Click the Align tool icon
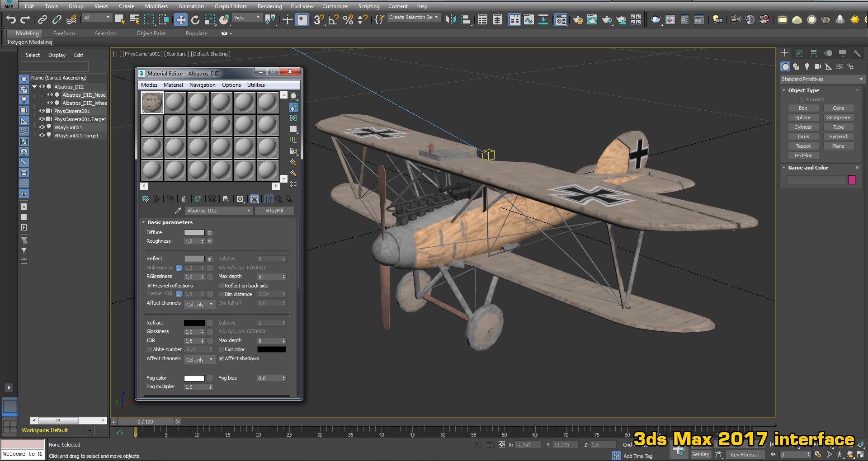Image resolution: width=868 pixels, height=461 pixels. (x=465, y=19)
